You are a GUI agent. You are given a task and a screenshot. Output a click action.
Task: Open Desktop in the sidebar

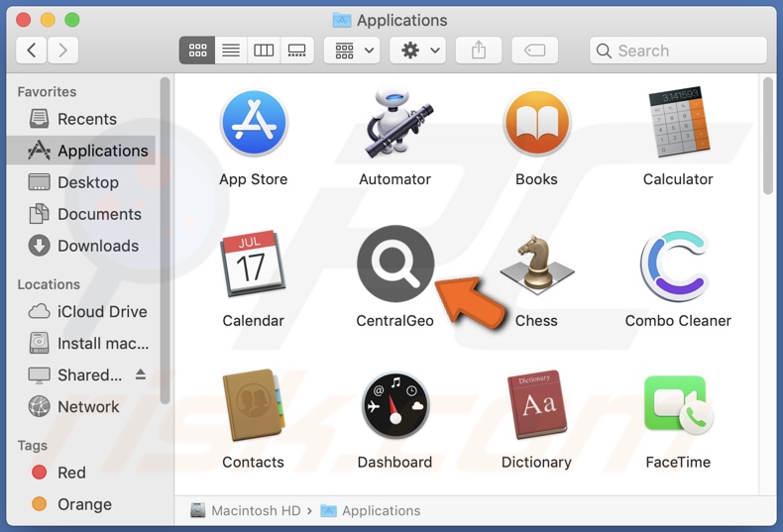coord(82,182)
